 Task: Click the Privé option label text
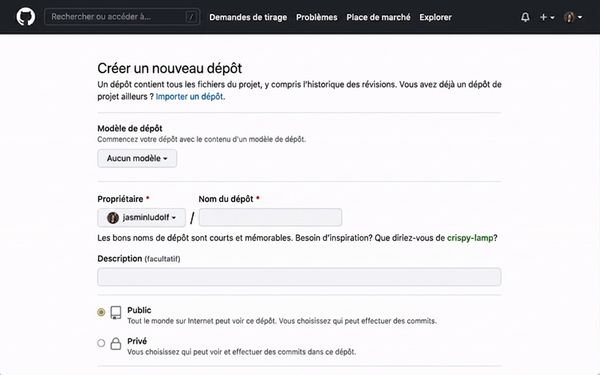137,341
